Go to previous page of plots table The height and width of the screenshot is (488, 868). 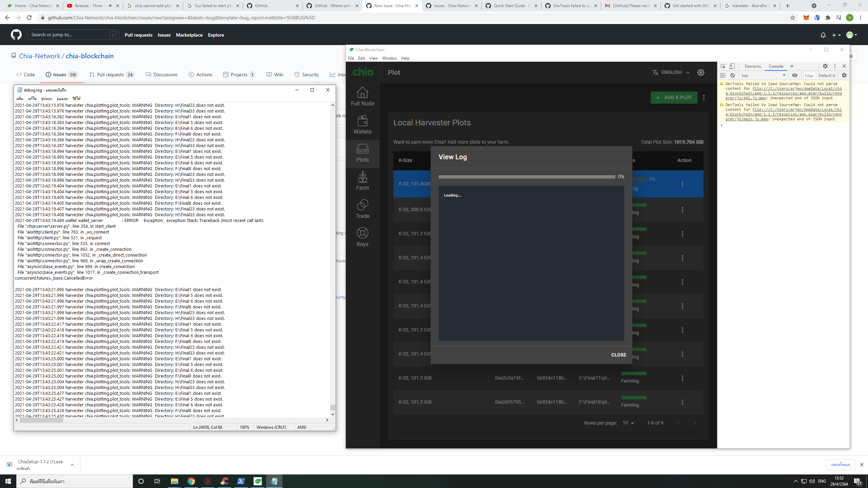[x=678, y=423]
